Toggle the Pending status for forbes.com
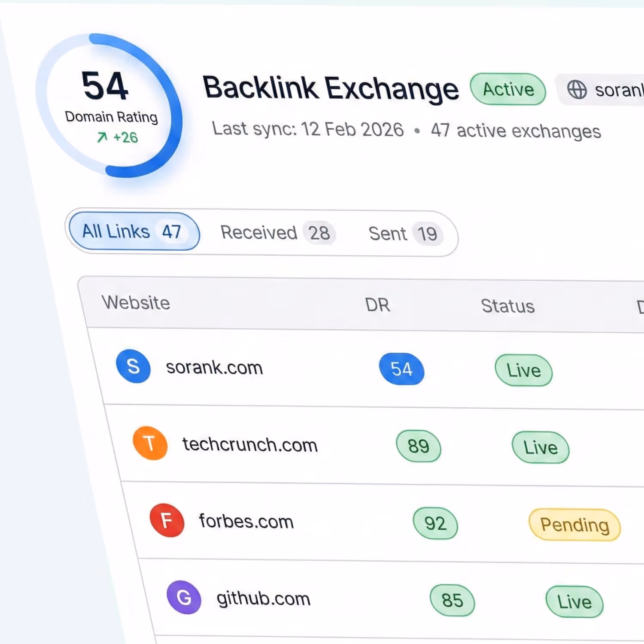Screen dimensions: 644x644 pyautogui.click(x=575, y=524)
